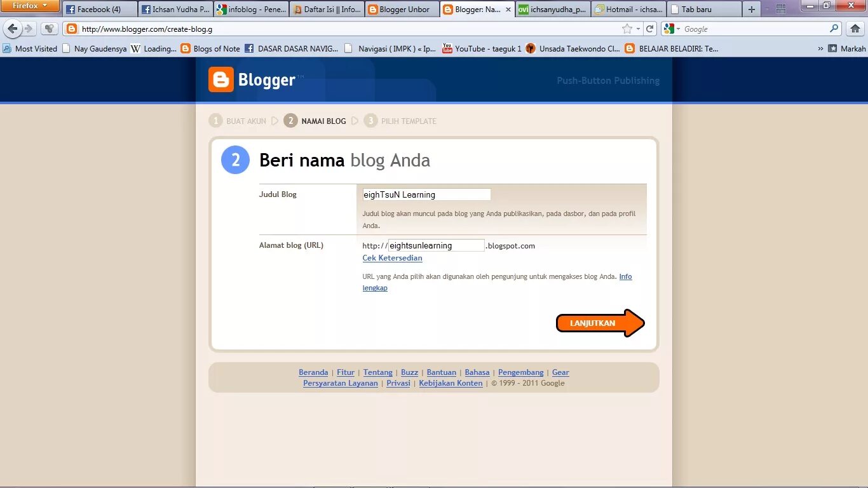
Task: Click the blog URL address input field
Action: 437,245
